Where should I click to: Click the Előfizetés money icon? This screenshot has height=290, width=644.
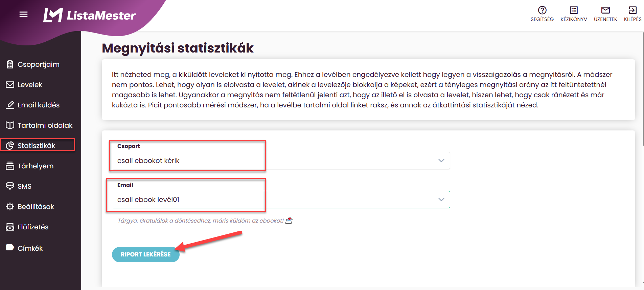[x=10, y=227]
